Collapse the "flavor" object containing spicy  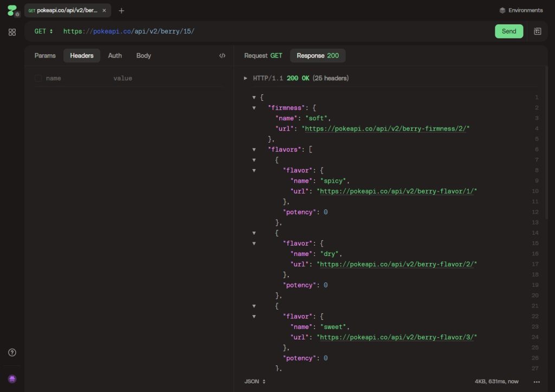coord(254,170)
